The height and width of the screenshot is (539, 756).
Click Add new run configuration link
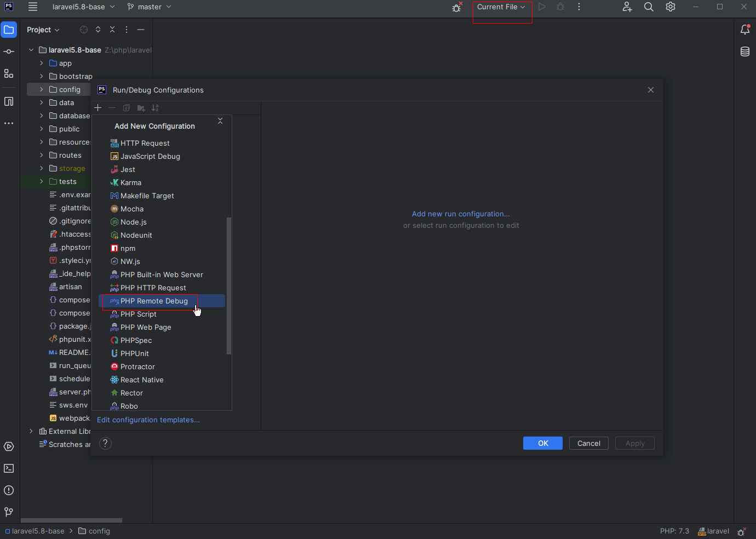pyautogui.click(x=461, y=214)
